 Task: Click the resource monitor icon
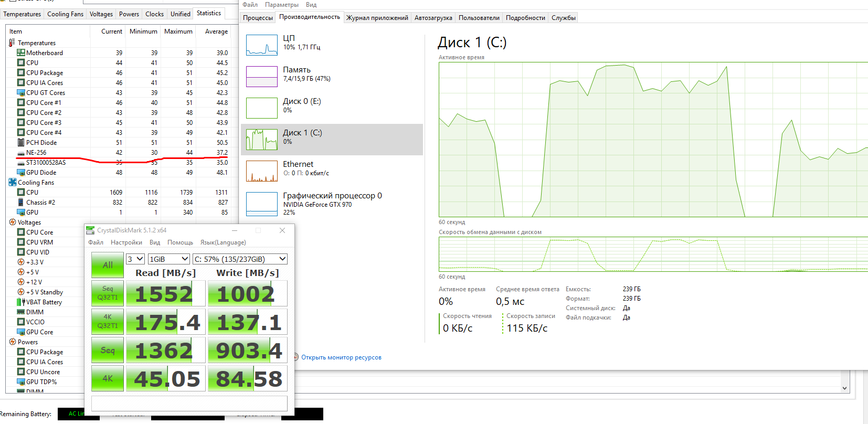click(x=297, y=357)
